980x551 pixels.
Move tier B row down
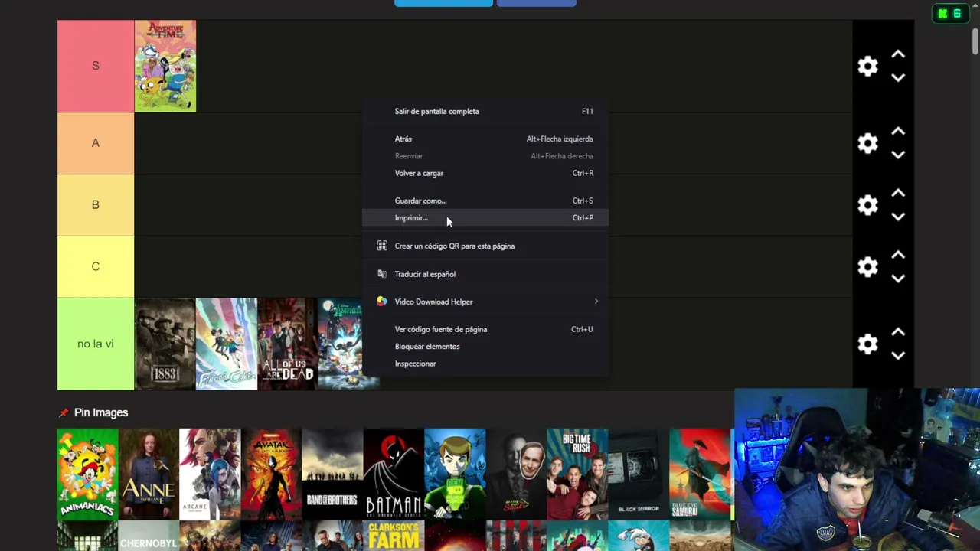[x=898, y=217]
